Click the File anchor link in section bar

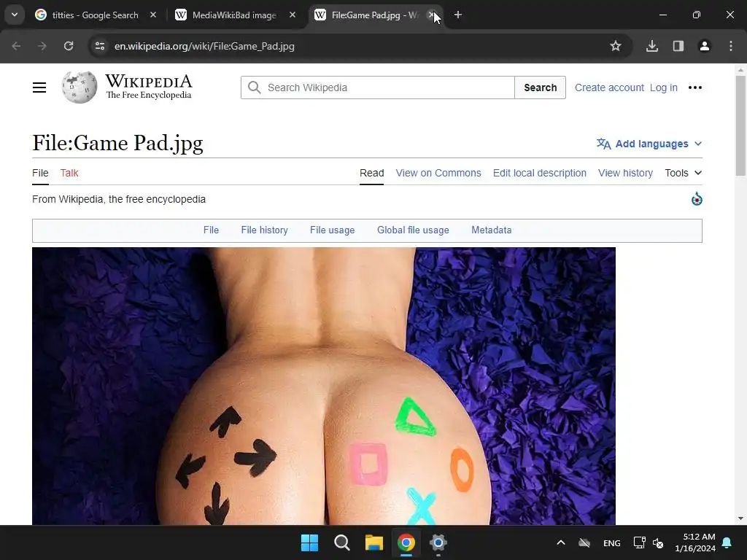(211, 230)
